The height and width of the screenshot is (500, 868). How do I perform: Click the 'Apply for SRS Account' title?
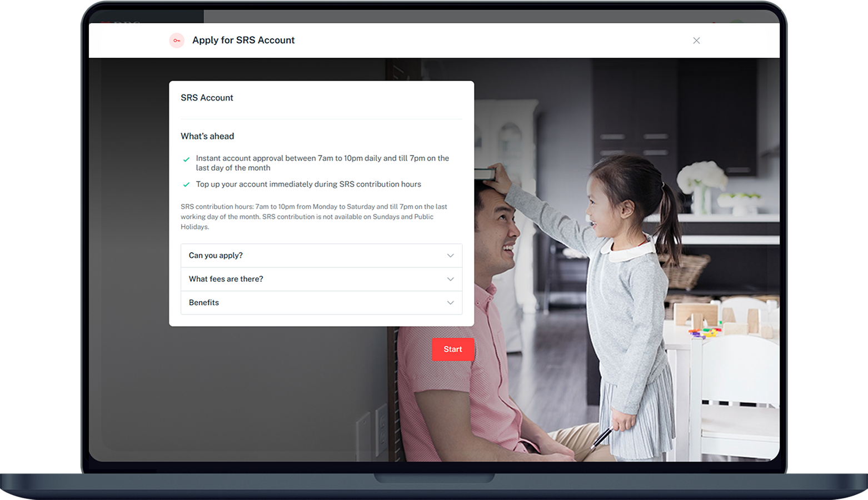(243, 40)
